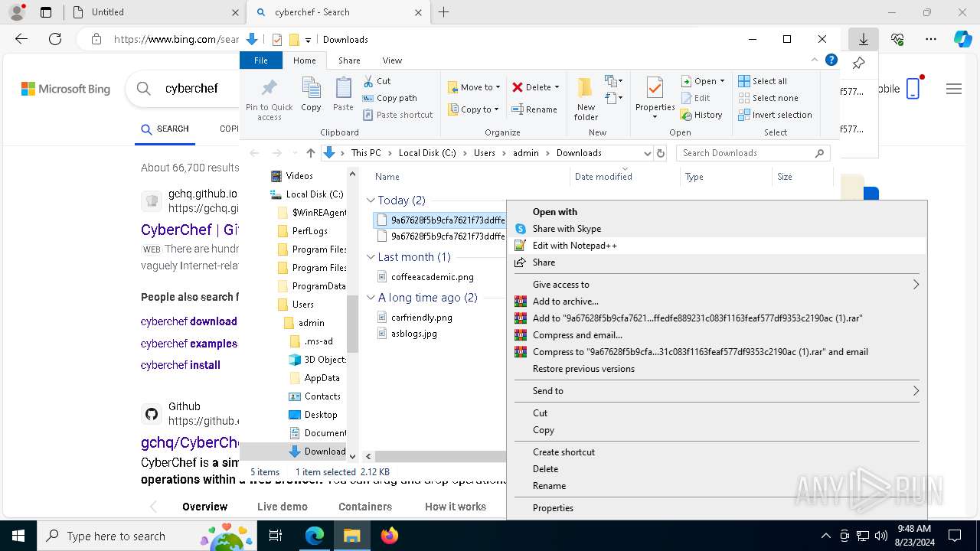Click Windows Start button

click(18, 536)
